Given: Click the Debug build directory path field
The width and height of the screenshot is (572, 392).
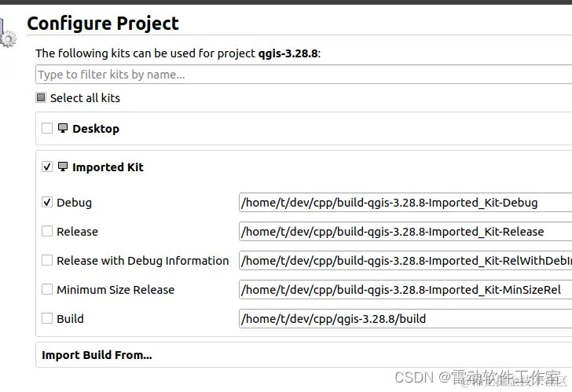Looking at the screenshot, I should [x=405, y=203].
